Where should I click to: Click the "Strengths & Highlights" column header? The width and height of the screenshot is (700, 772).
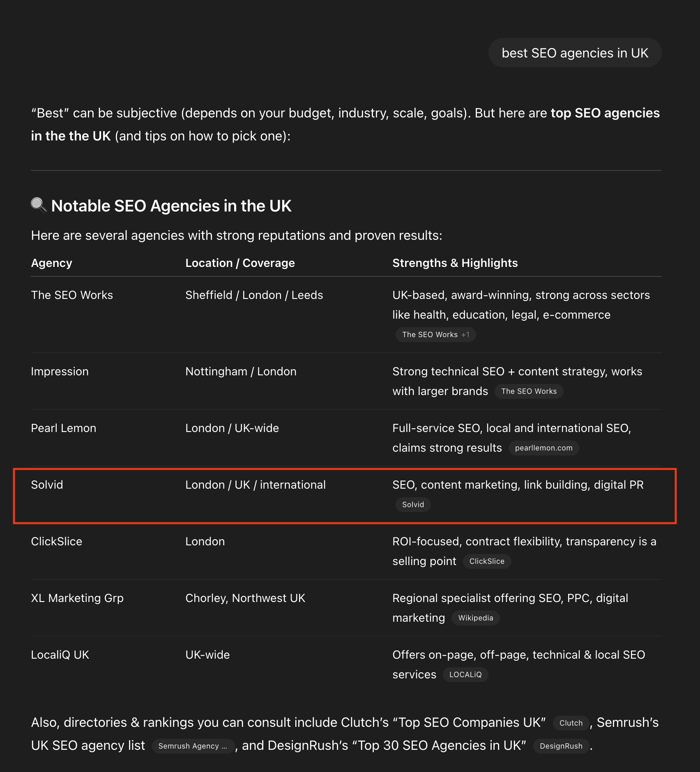(x=455, y=263)
